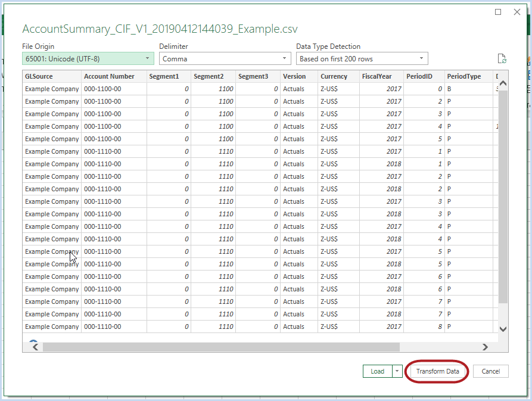Click FiscalYear 2018 in the PeriodID 6 row
This screenshot has width=532, height=401.
click(381, 289)
